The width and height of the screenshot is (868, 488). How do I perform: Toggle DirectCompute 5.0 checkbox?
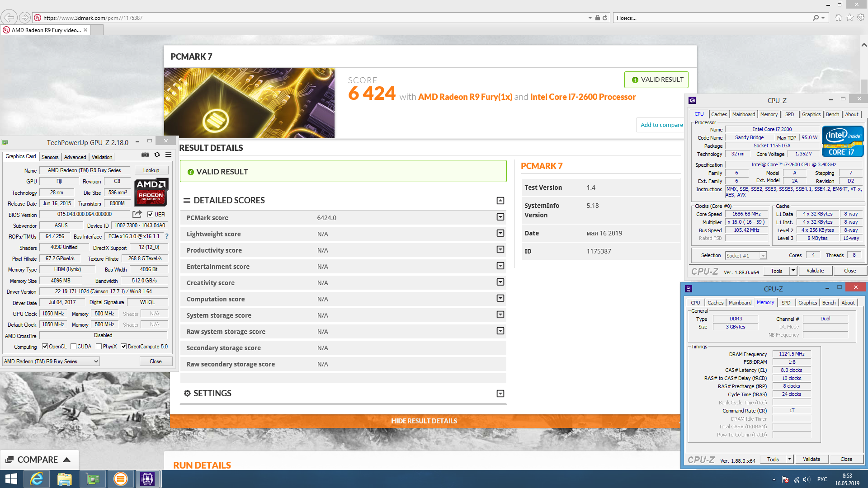tap(123, 347)
